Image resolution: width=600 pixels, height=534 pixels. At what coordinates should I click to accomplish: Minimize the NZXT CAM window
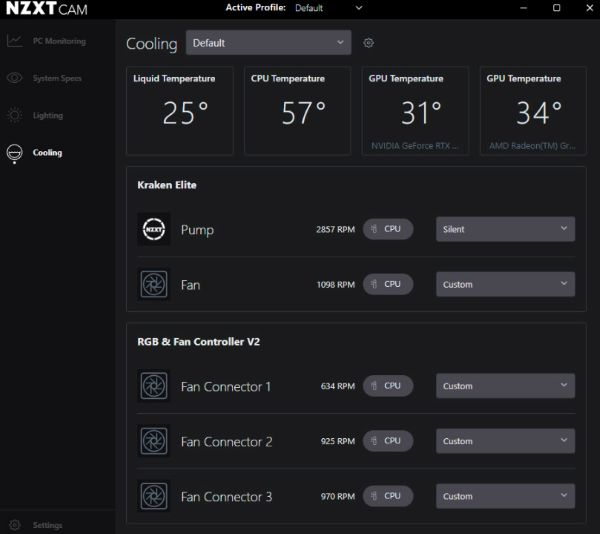523,8
